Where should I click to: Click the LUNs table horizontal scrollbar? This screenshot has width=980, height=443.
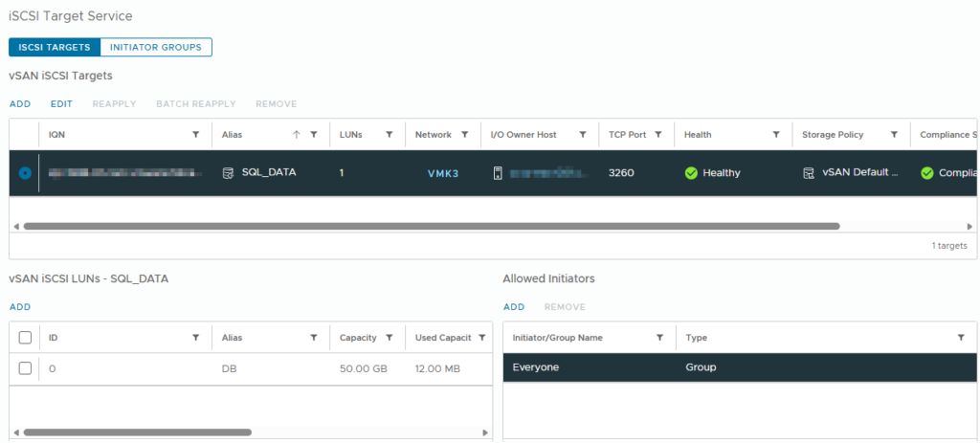point(138,432)
